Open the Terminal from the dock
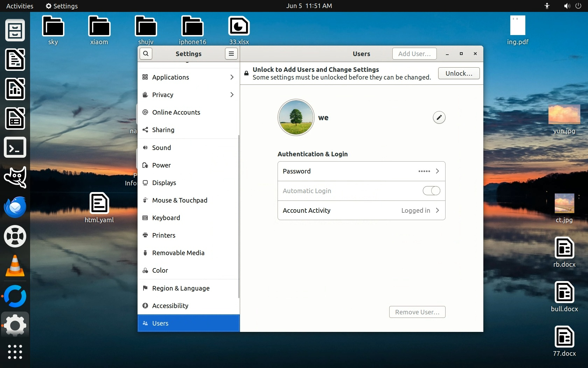588x368 pixels. click(x=15, y=148)
